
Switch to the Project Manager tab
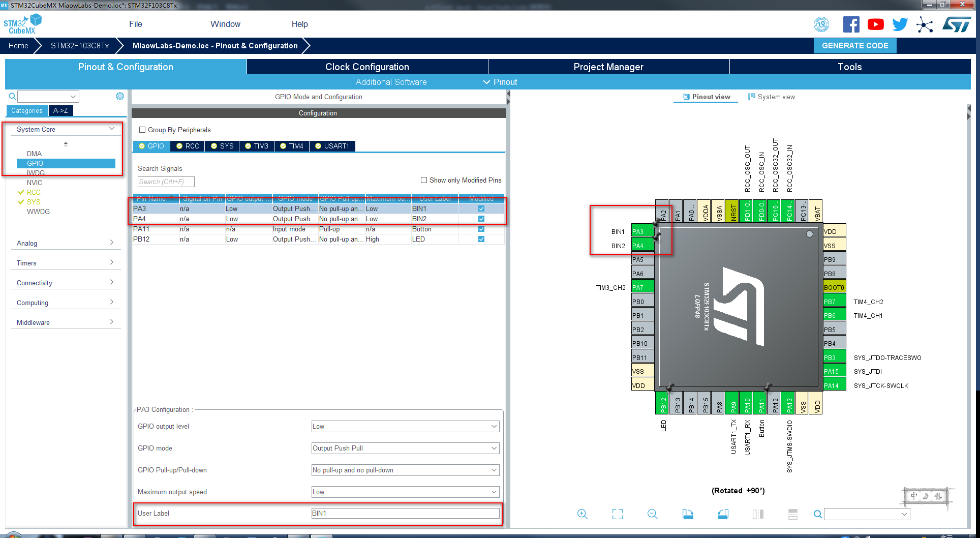(608, 67)
